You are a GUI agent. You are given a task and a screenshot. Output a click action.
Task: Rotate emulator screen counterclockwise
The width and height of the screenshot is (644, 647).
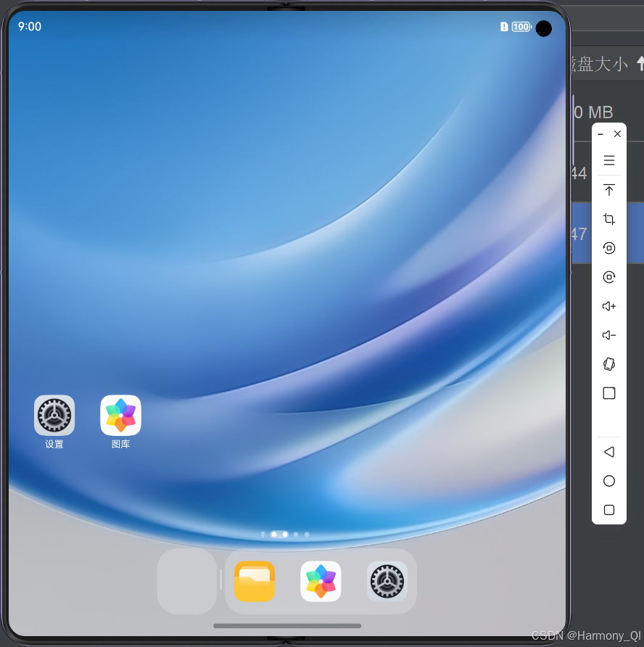pyautogui.click(x=609, y=248)
